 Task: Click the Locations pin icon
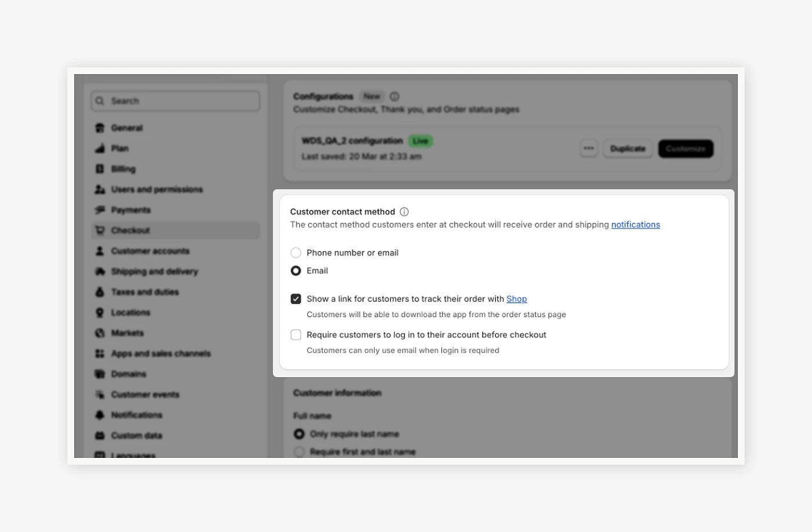pyautogui.click(x=100, y=312)
